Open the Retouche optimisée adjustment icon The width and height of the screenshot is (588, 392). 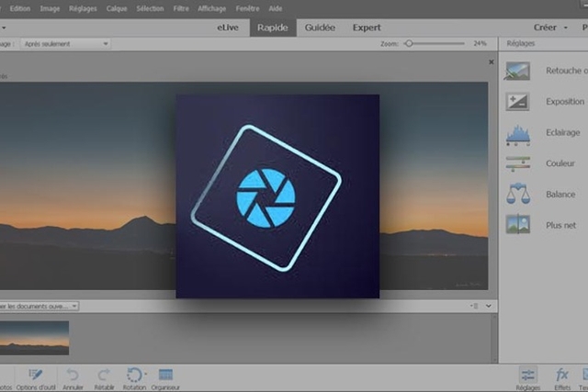[x=517, y=71]
